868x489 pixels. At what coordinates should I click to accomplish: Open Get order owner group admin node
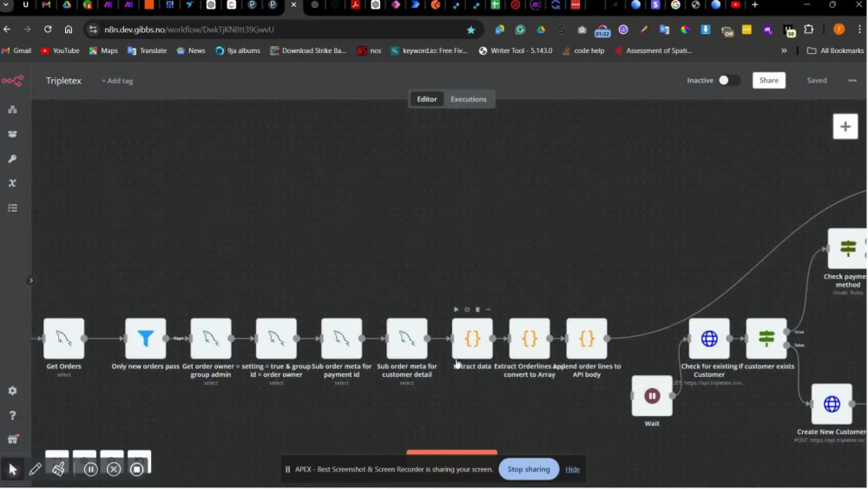[x=211, y=339]
